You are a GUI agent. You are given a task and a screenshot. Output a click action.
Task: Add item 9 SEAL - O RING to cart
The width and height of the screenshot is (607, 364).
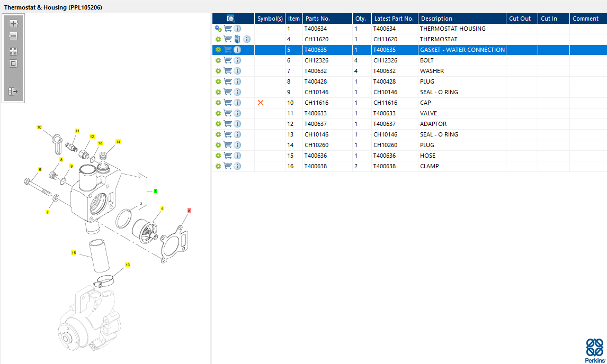pyautogui.click(x=228, y=92)
